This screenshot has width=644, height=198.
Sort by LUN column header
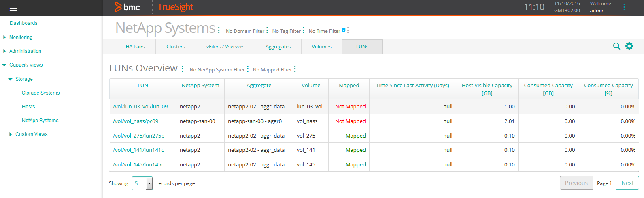click(x=143, y=86)
